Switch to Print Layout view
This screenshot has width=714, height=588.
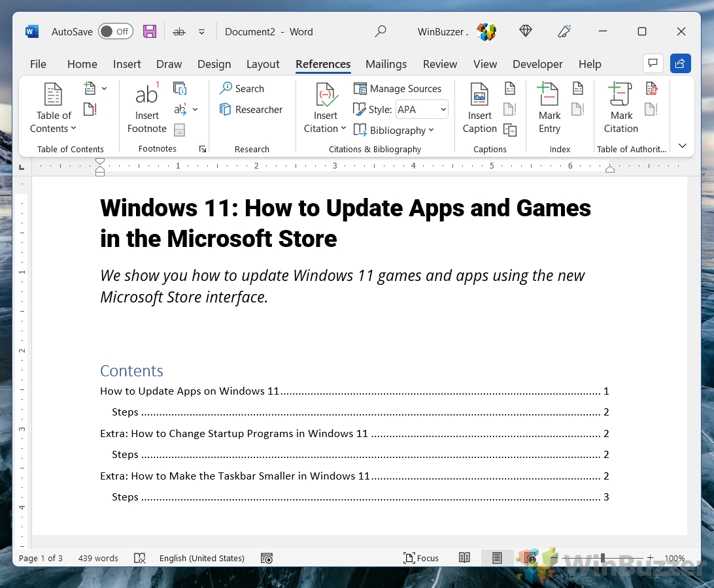(497, 558)
